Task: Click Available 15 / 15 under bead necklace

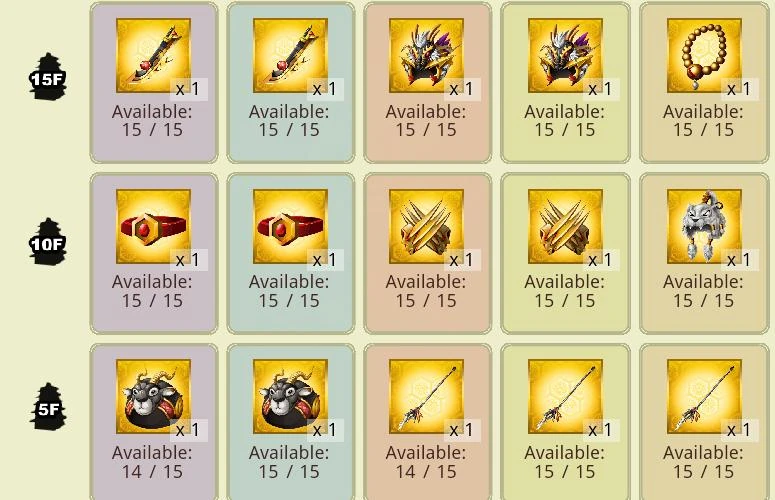Action: [703, 121]
